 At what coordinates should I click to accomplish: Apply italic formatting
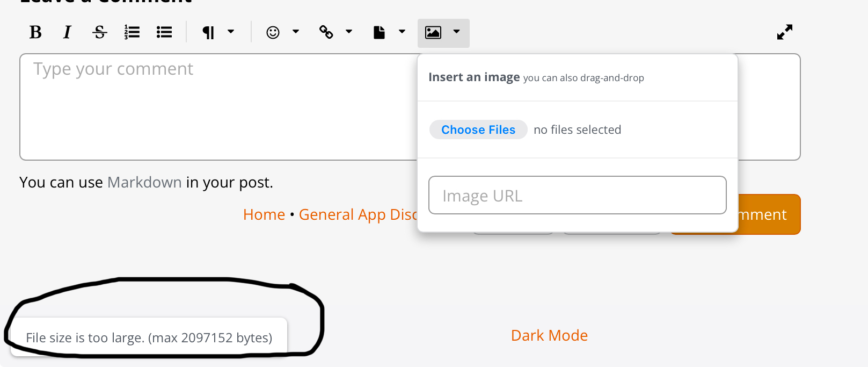(67, 32)
